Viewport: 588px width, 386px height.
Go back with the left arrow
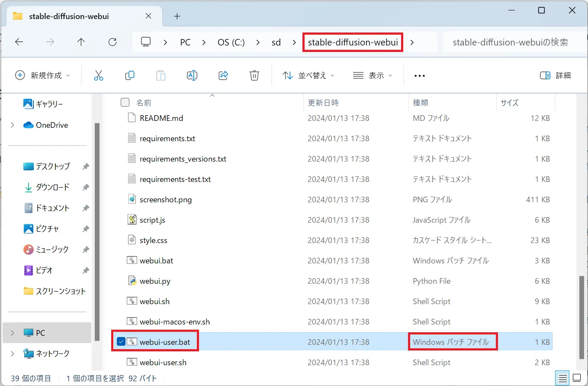pos(19,42)
